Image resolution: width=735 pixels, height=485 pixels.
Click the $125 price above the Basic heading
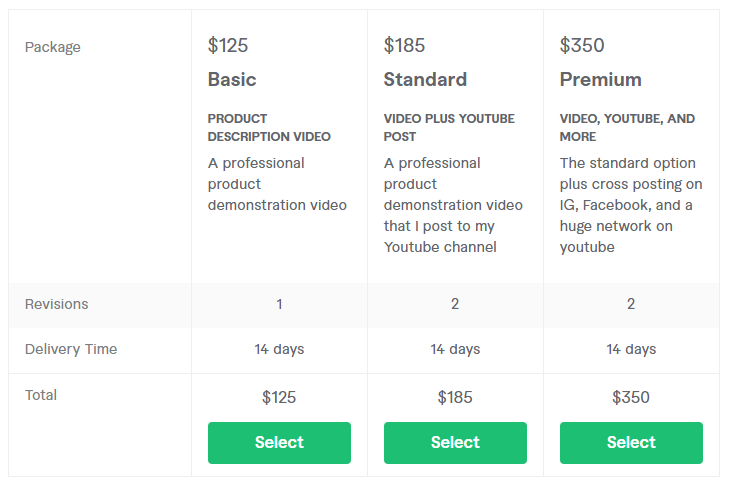pyautogui.click(x=228, y=45)
